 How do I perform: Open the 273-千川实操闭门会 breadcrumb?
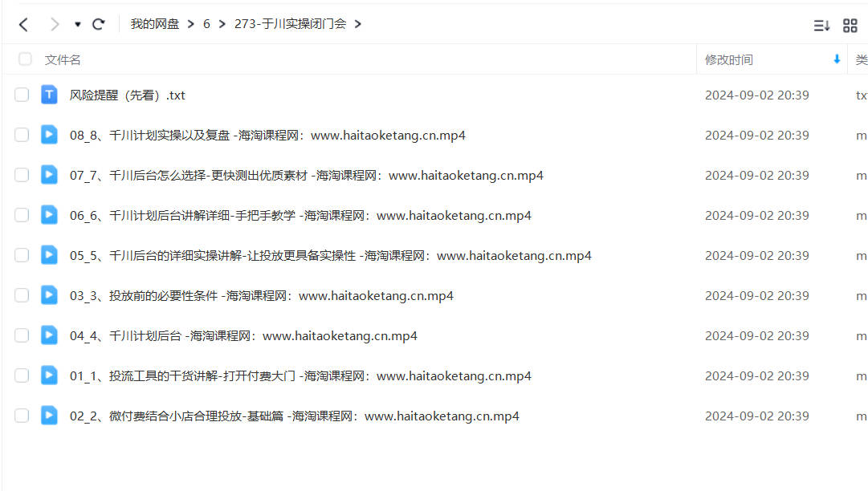click(x=290, y=24)
